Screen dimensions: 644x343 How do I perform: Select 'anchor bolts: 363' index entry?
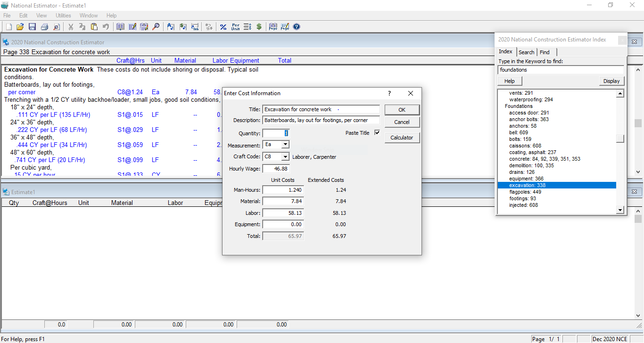[x=529, y=119]
